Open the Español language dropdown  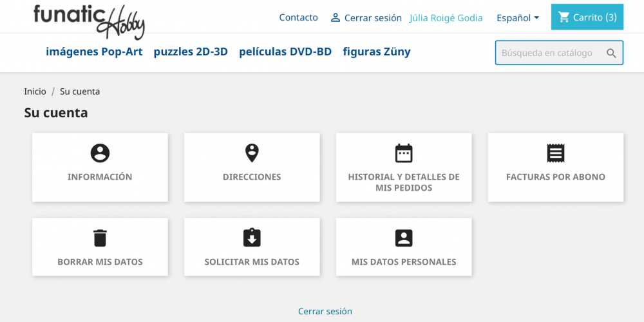click(x=518, y=17)
